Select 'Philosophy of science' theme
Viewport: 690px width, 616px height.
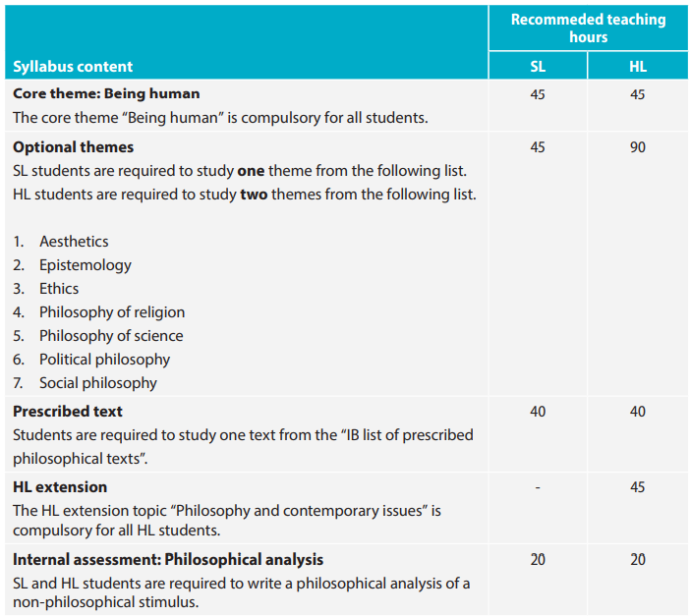[111, 336]
